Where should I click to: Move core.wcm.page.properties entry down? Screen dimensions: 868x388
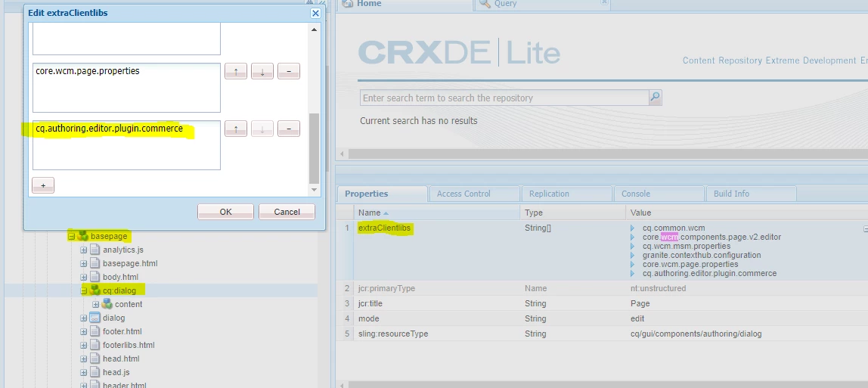coord(262,71)
